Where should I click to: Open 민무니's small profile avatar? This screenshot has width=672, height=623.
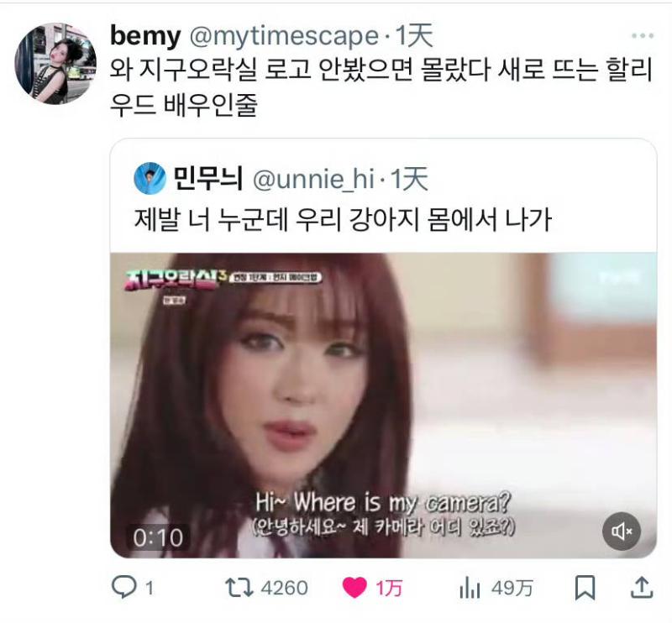coord(150,178)
